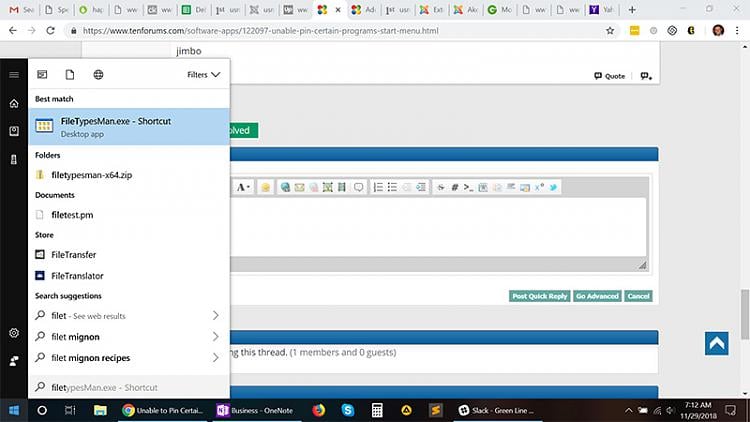
Task: Click Post Quick Reply button
Action: 540,296
